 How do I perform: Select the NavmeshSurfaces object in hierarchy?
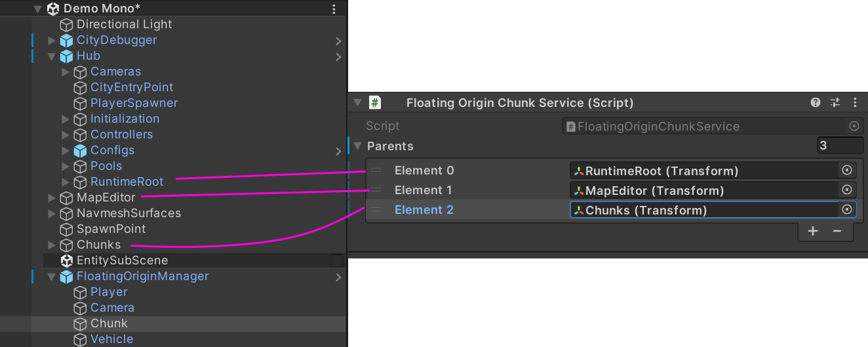[x=128, y=213]
